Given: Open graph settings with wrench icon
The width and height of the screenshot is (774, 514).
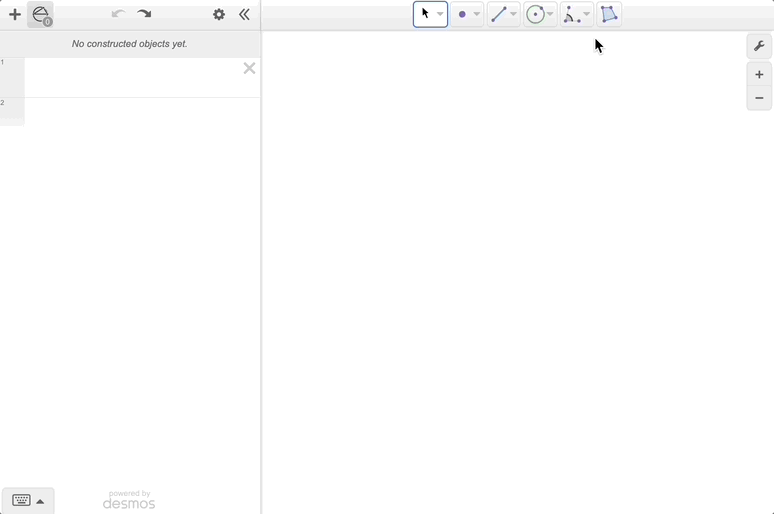Looking at the screenshot, I should point(759,46).
